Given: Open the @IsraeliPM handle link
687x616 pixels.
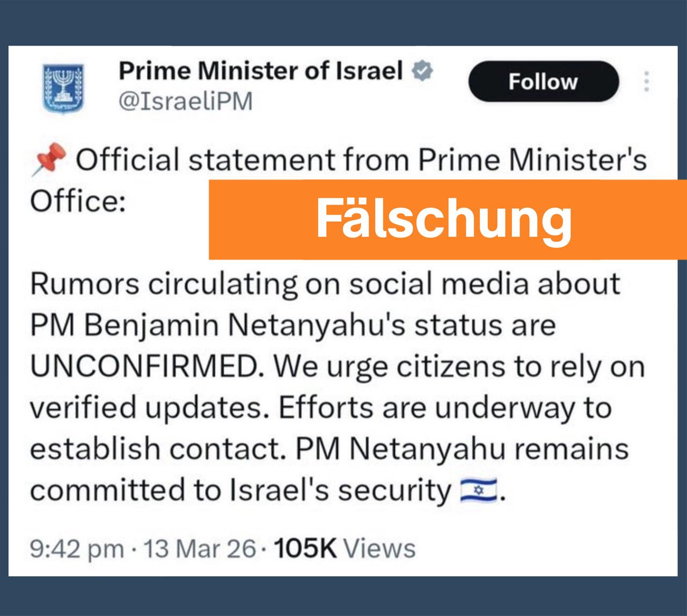Looking at the screenshot, I should (185, 101).
